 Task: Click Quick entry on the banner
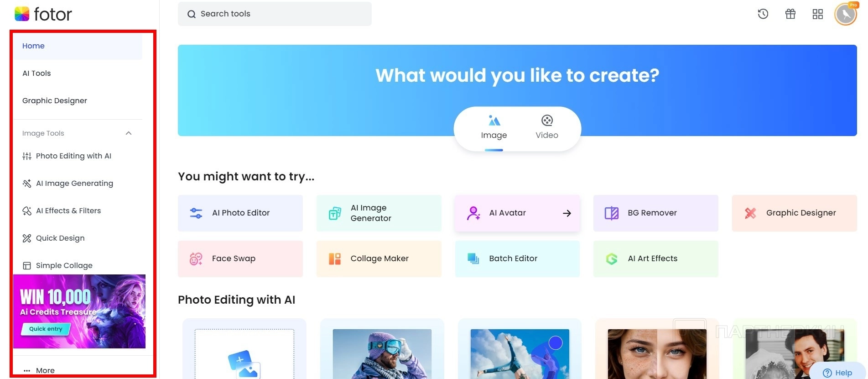click(x=46, y=329)
